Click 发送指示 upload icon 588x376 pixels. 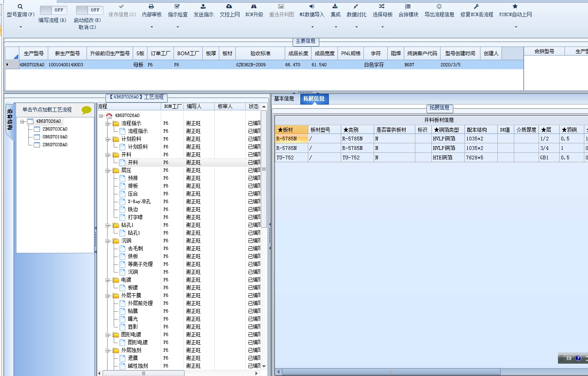(203, 7)
